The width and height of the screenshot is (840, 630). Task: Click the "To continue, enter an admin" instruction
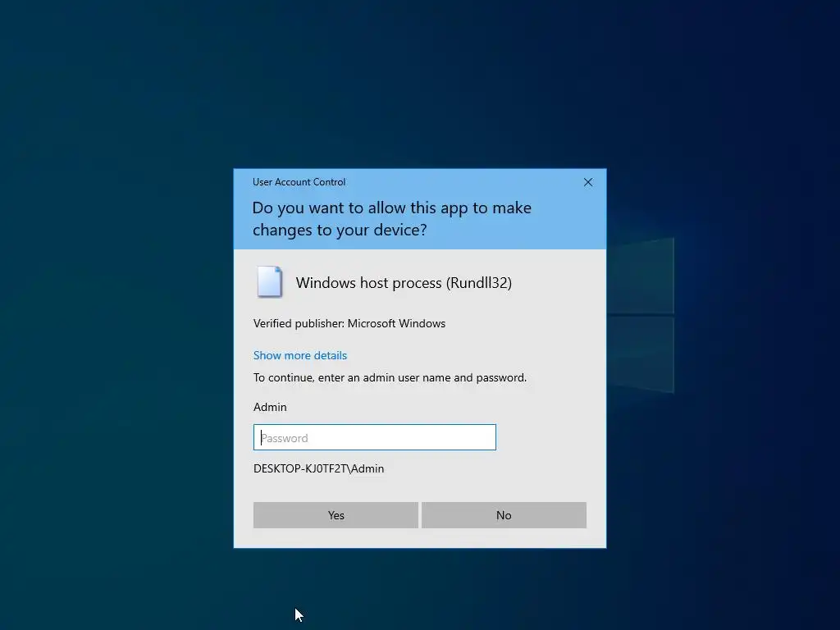(390, 377)
